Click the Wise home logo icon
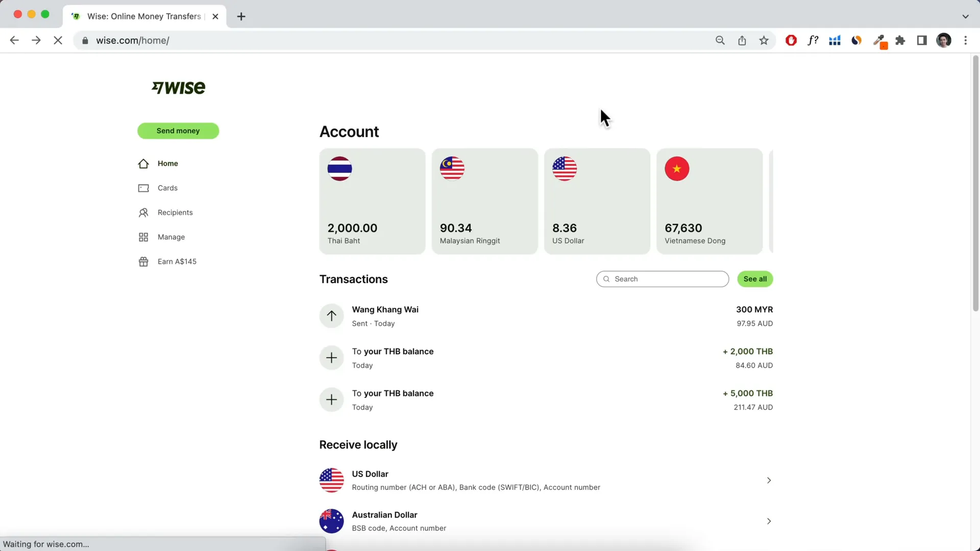Viewport: 980px width, 551px height. click(x=177, y=87)
